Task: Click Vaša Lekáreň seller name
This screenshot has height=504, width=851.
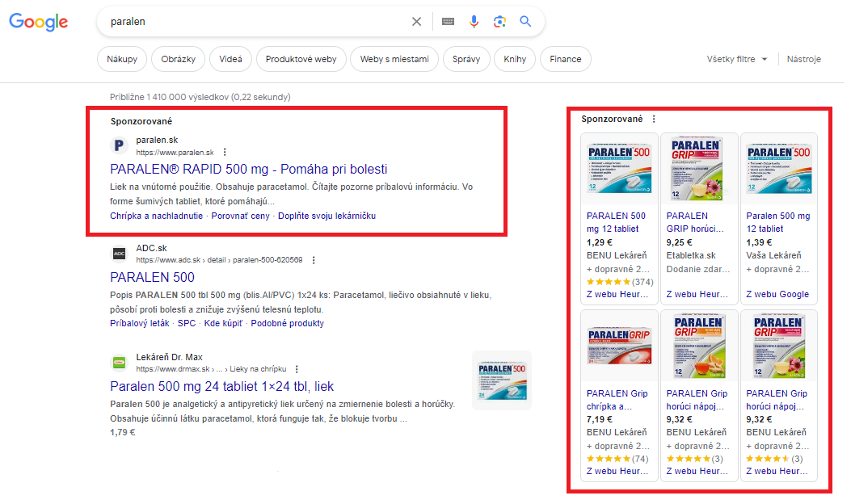Action: pos(773,255)
